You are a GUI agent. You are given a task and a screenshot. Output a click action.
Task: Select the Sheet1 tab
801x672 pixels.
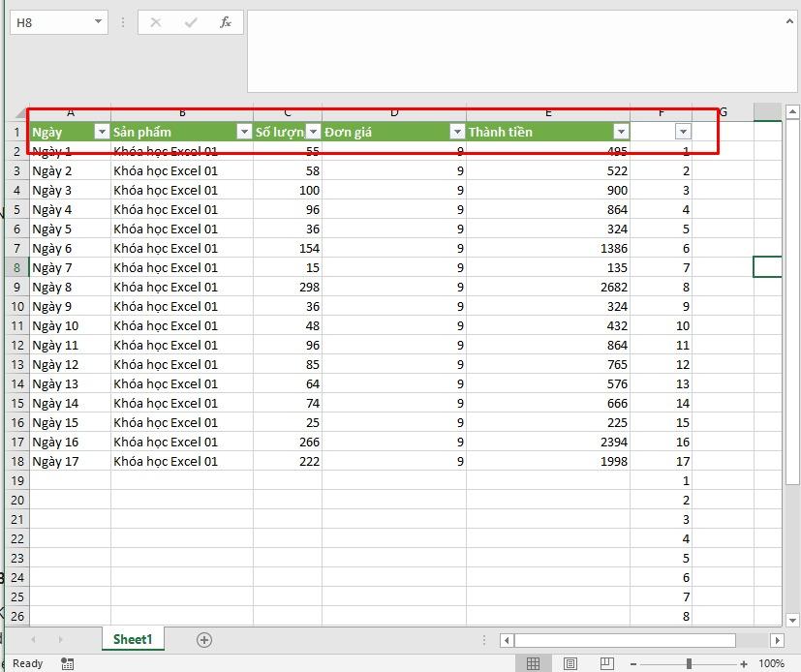click(x=133, y=639)
